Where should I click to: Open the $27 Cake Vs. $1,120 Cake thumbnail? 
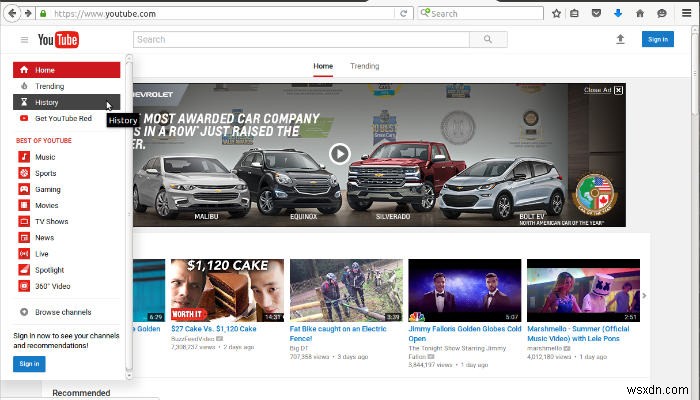coord(227,290)
